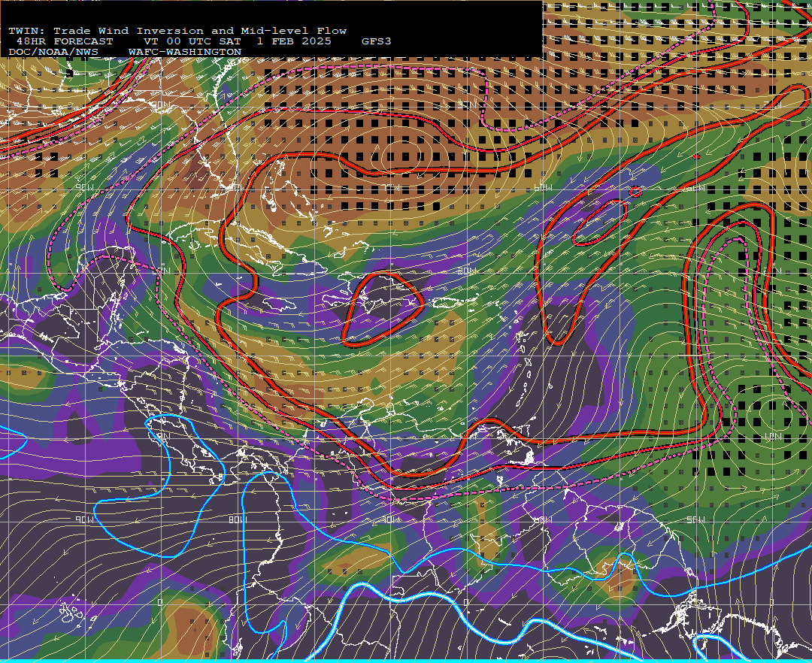The image size is (812, 663).
Task: Click the "10N" label beside Costa Rica
Action: pos(162,436)
